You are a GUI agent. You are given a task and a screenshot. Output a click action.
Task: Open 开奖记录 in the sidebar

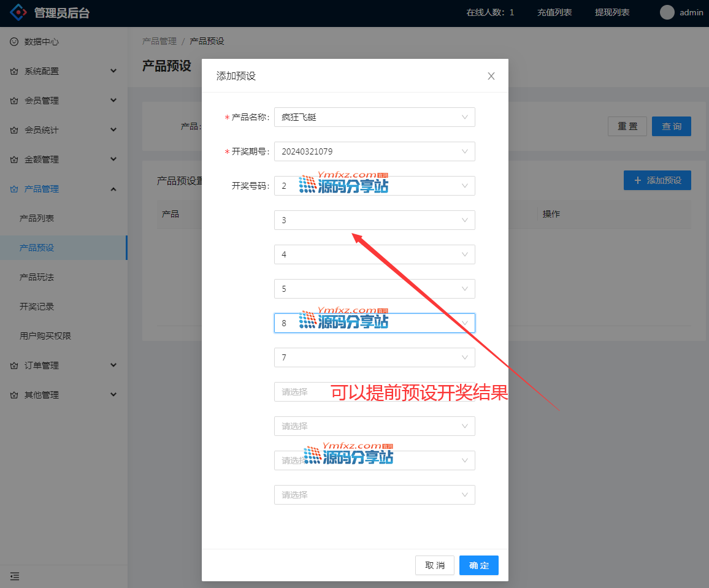(37, 307)
